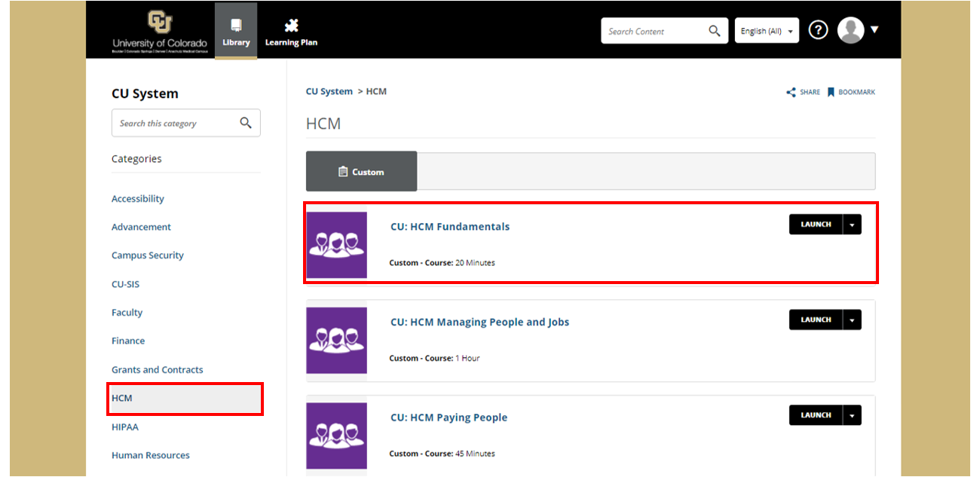
Task: Expand the HCM Fundamentals launch options arrow
Action: click(x=852, y=225)
